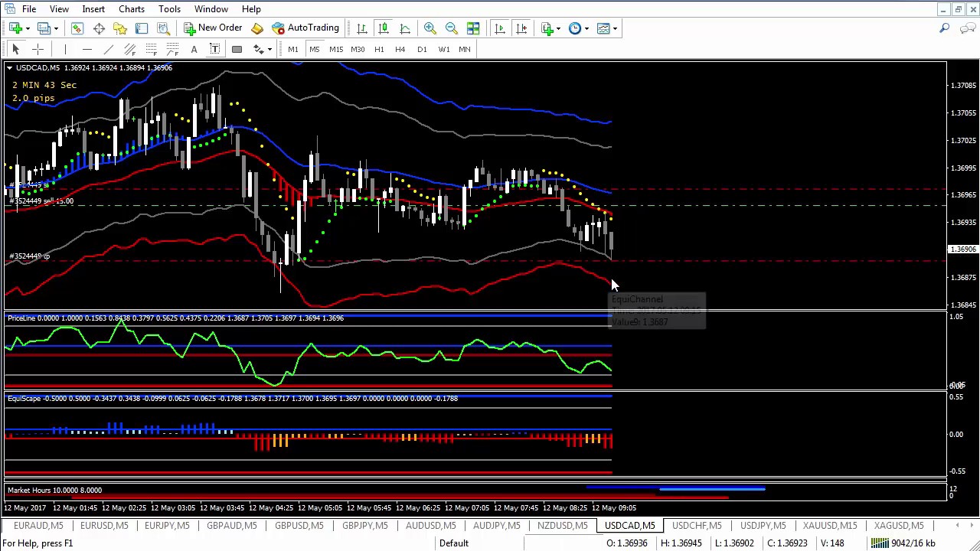Show the Market Watch window
980x551 pixels.
(x=77, y=28)
